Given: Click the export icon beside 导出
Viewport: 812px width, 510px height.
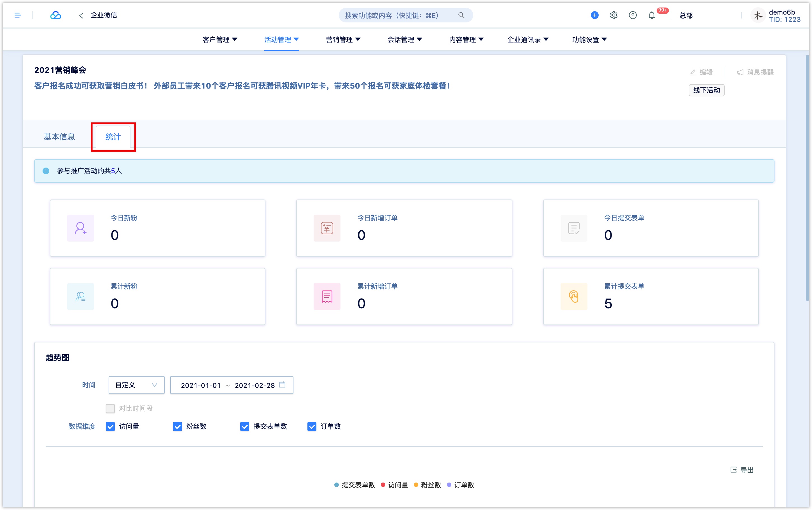Looking at the screenshot, I should [733, 470].
